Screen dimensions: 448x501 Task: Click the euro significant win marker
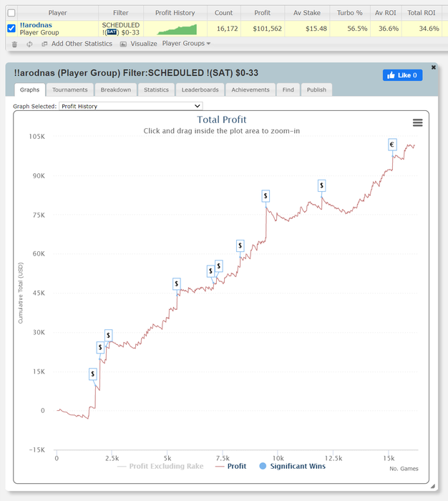coord(392,145)
